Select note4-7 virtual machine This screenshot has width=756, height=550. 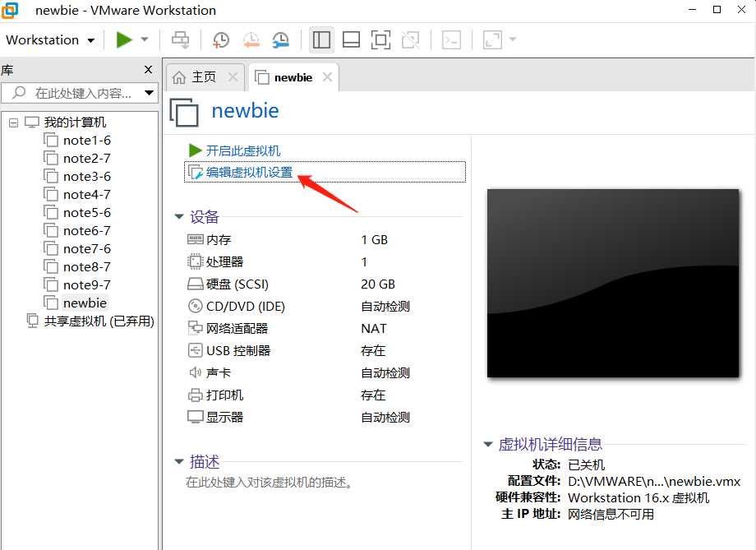pyautogui.click(x=87, y=194)
